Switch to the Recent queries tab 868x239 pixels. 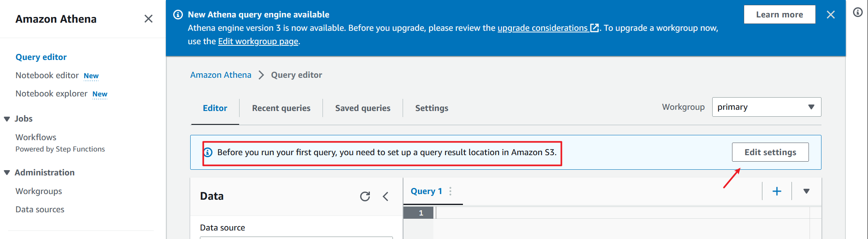[281, 108]
